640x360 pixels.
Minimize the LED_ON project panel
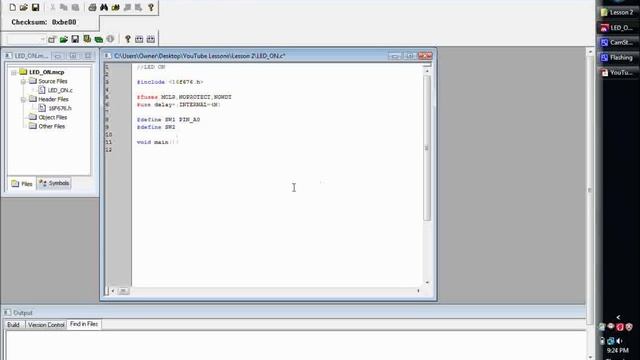pyautogui.click(x=58, y=56)
